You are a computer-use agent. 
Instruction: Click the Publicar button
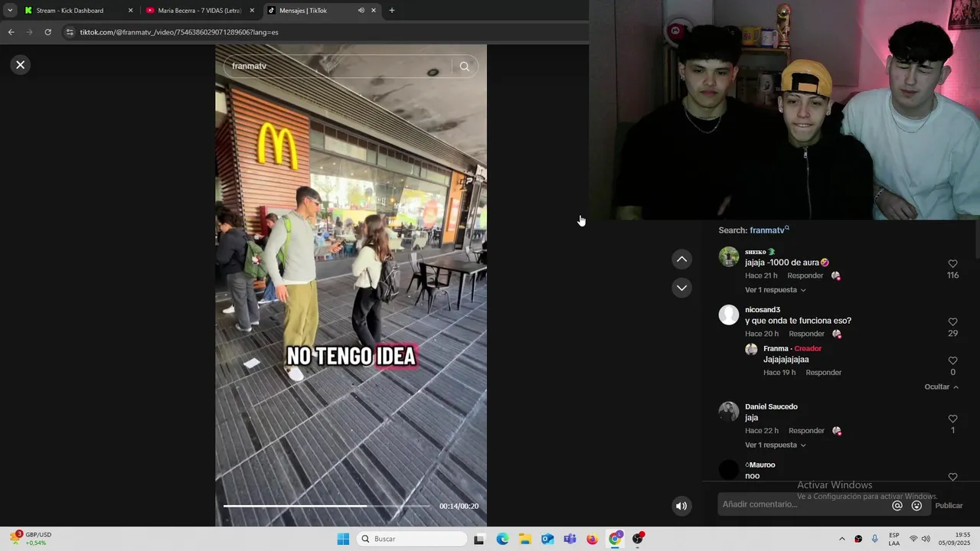click(949, 506)
